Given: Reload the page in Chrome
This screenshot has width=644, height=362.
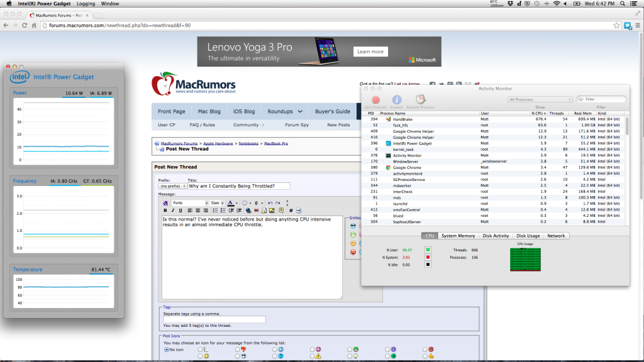Looking at the screenshot, I should [25, 25].
